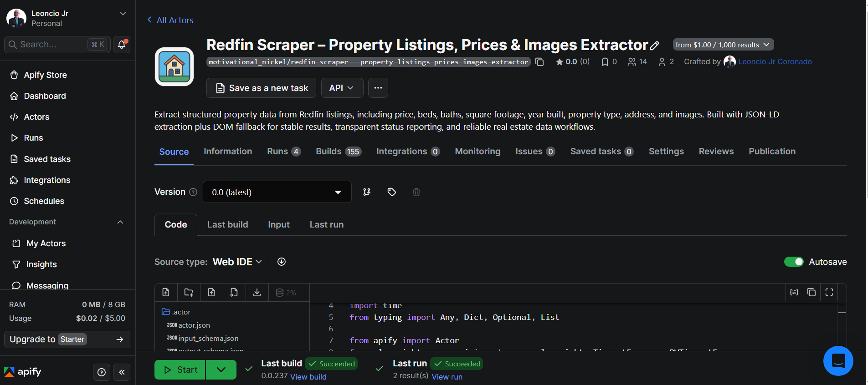Click version tag icon
This screenshot has height=385, width=868.
[x=392, y=192]
